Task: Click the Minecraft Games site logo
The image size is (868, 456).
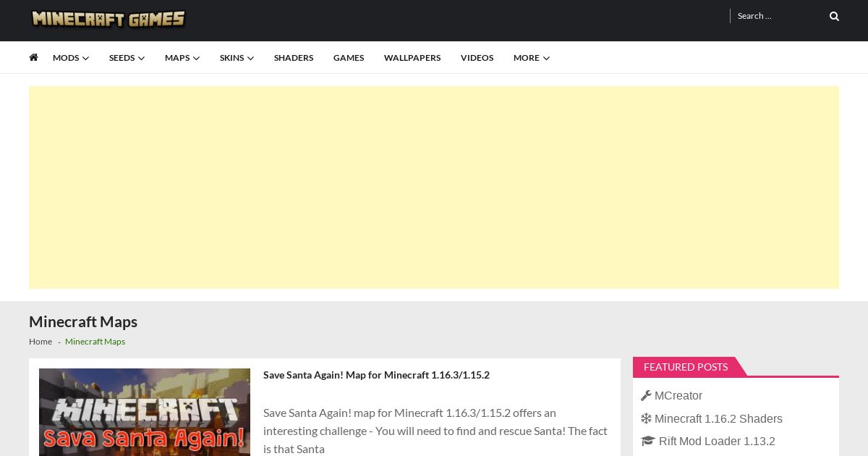Action: click(109, 19)
